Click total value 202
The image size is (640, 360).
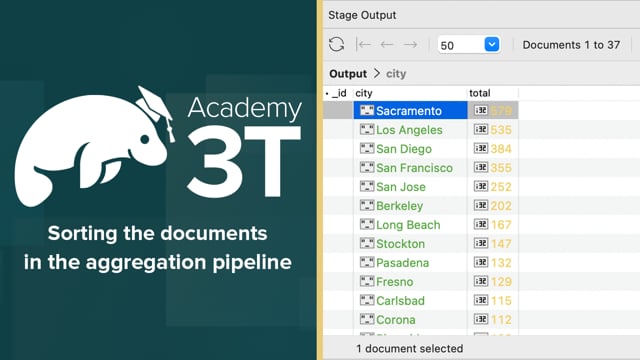pyautogui.click(x=501, y=206)
